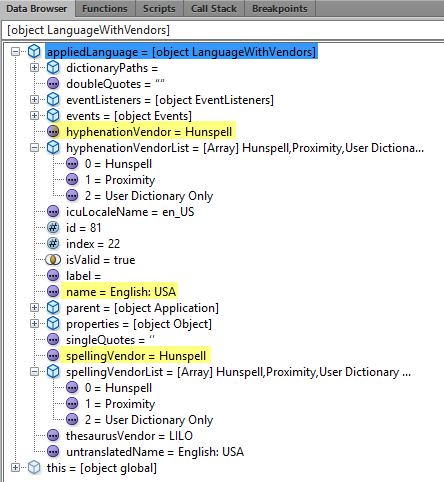Expand the parent Application object
Viewport: 444px width, 482px height.
[x=34, y=308]
